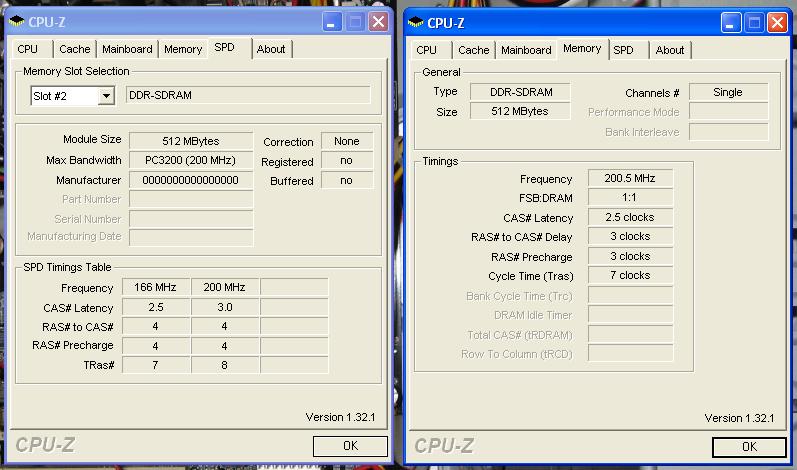Open About tab in right window

tap(670, 50)
